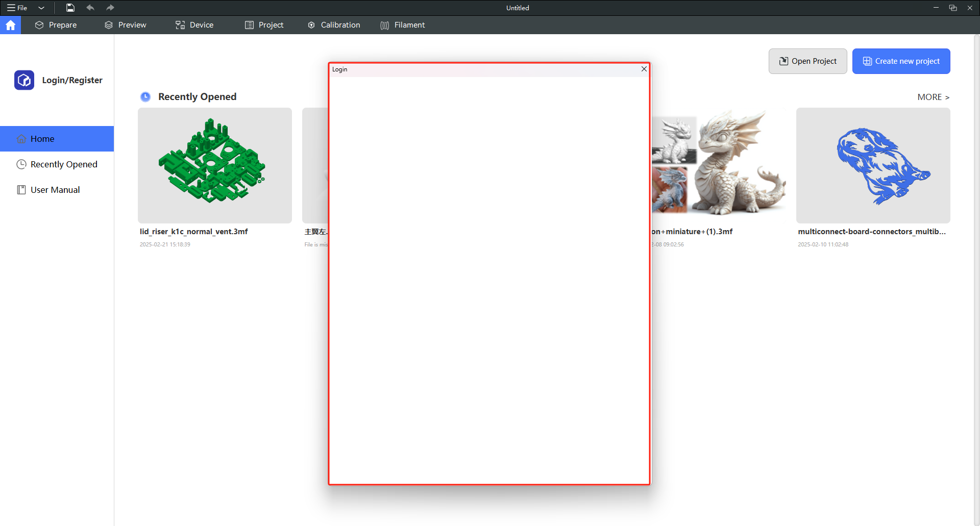Expand the File menu dropdown chevron
This screenshot has width=980, height=526.
tap(41, 8)
